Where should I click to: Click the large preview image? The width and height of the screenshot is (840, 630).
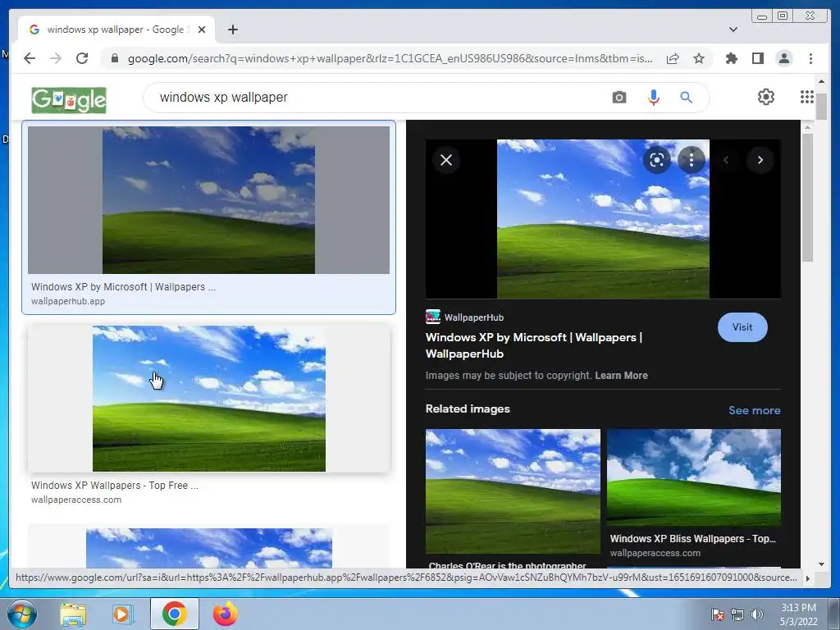(x=603, y=219)
